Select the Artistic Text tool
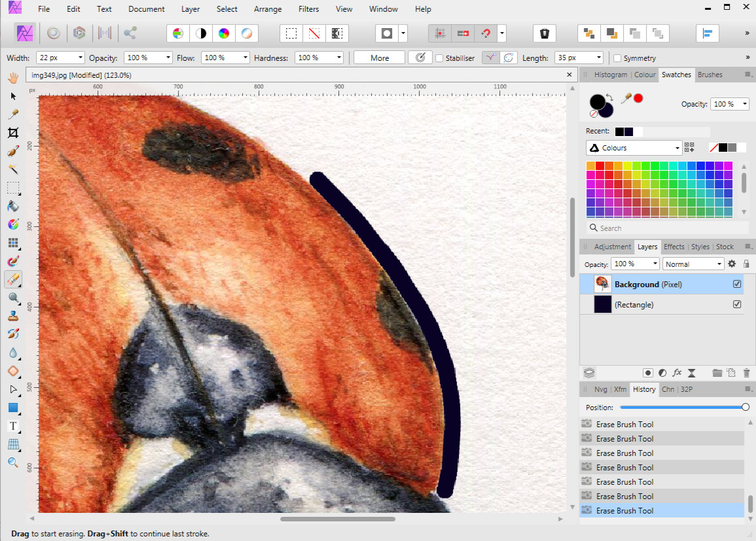The width and height of the screenshot is (756, 541). pyautogui.click(x=13, y=426)
